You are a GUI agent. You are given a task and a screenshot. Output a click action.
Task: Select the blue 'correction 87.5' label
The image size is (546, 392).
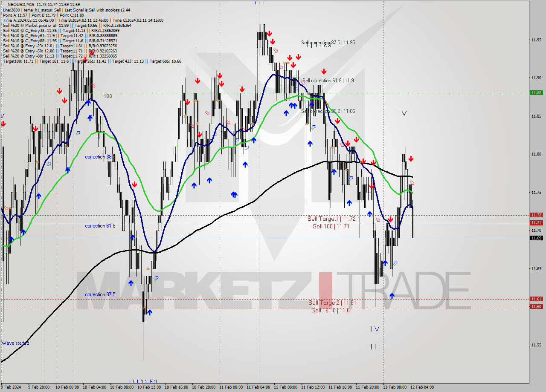(x=100, y=294)
